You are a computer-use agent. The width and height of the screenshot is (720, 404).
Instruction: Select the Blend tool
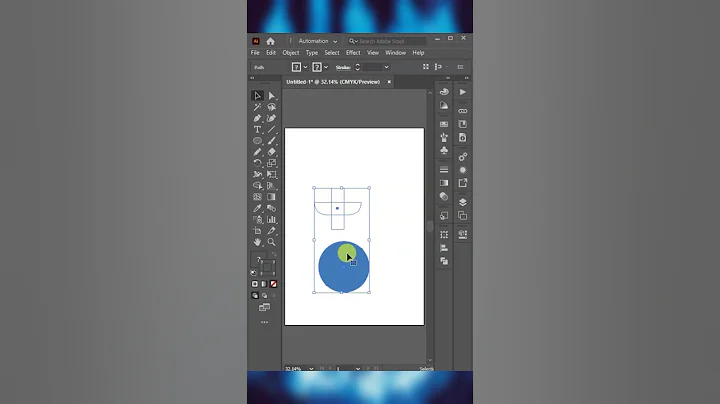271,208
